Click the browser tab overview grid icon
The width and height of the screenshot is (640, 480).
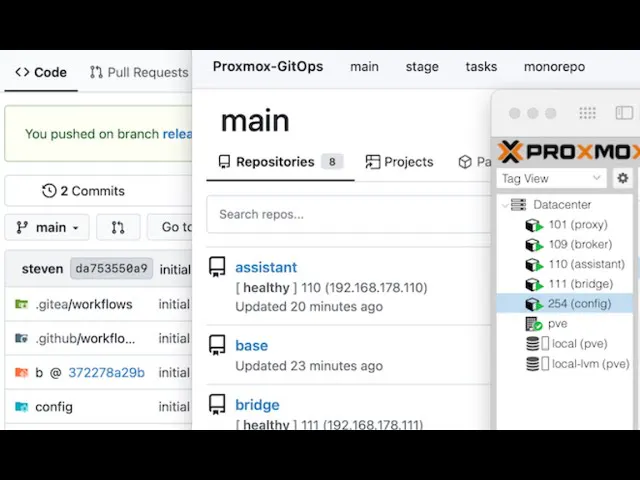[587, 113]
